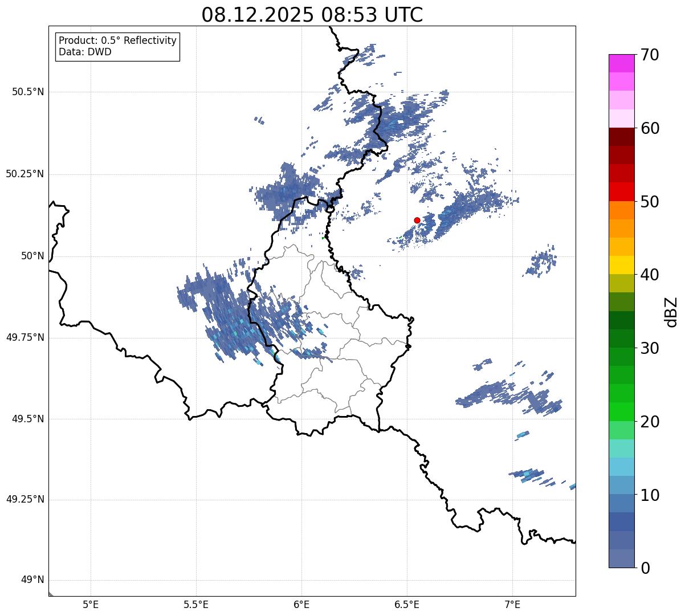Click the '49.25°N' latitude label

coord(25,500)
